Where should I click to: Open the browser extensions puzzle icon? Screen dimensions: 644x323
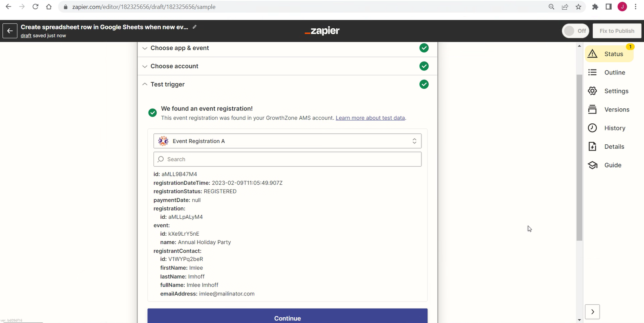[x=595, y=7]
